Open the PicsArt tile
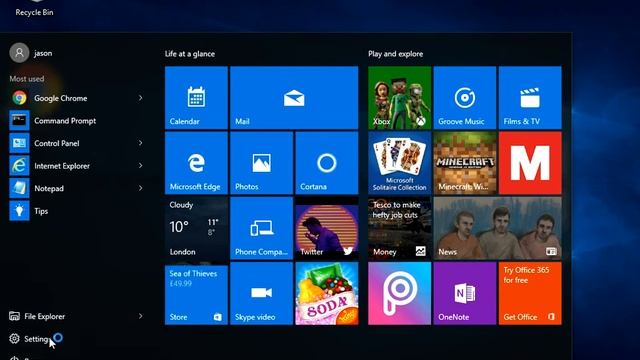 [399, 293]
